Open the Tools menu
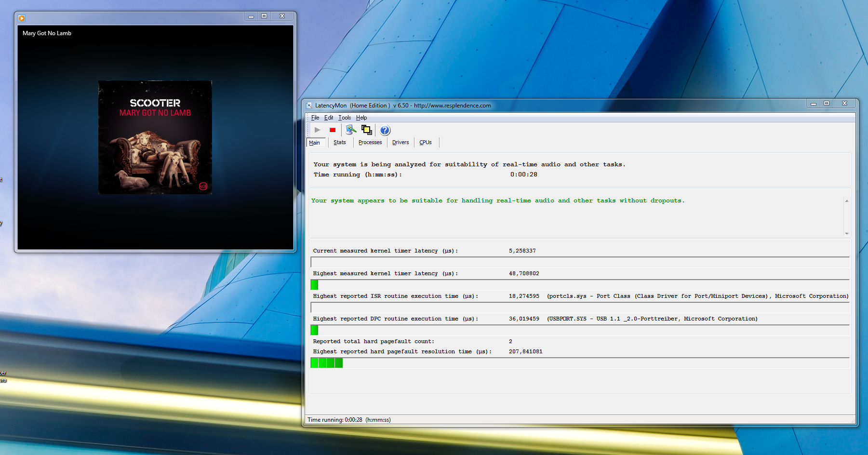 tap(345, 118)
